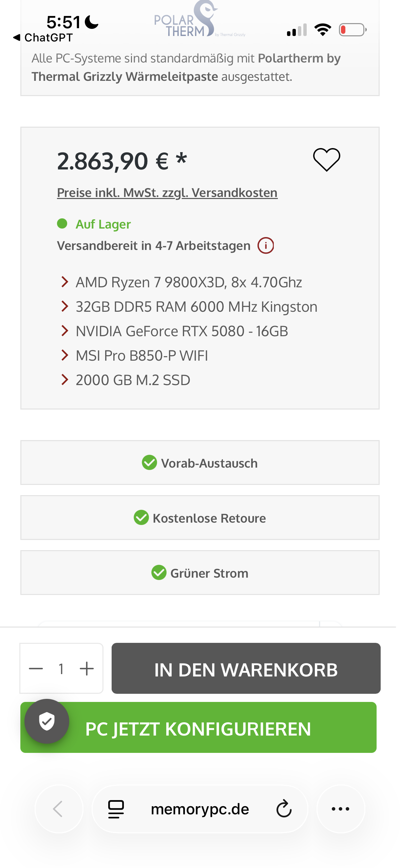400x868 pixels.
Task: Tap the Grüner Strom benefit box
Action: pos(200,573)
